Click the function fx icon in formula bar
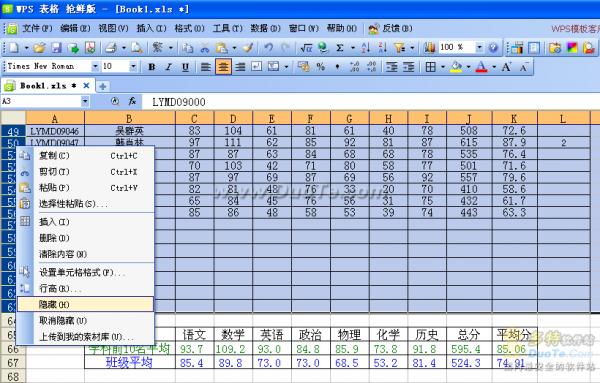Image resolution: width=600 pixels, height=383 pixels. pos(132,101)
